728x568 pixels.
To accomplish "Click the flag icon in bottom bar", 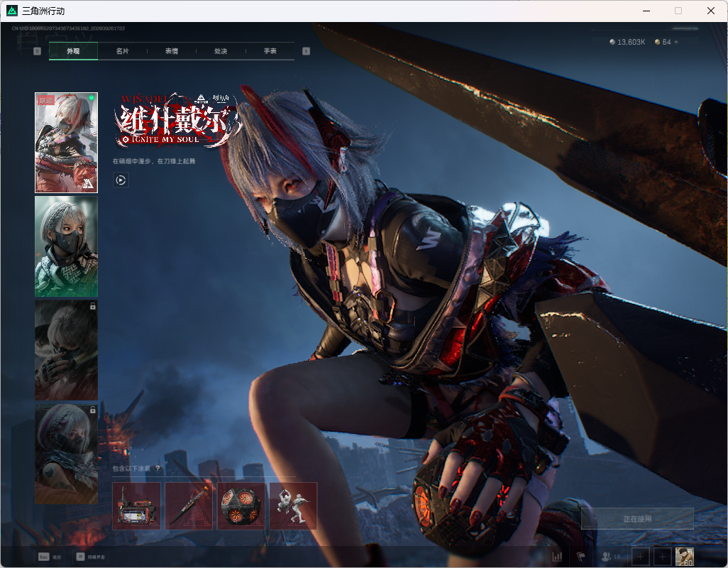I will pyautogui.click(x=580, y=557).
